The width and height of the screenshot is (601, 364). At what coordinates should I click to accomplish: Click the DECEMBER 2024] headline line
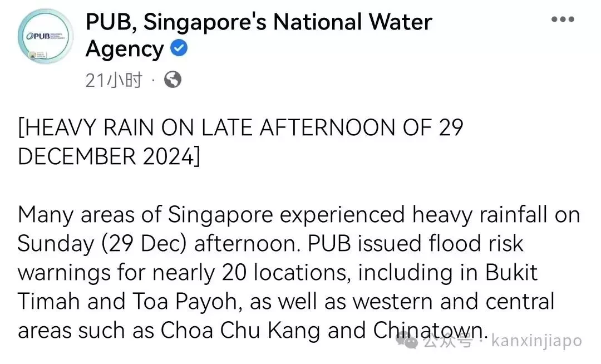tap(109, 157)
